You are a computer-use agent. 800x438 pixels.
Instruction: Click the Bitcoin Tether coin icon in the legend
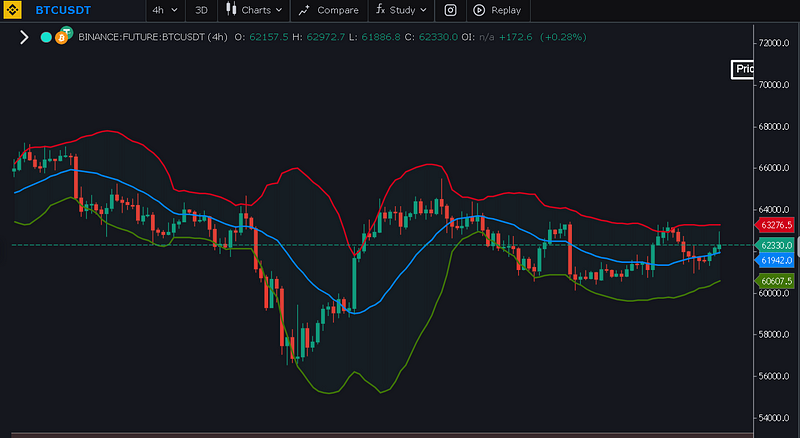64,35
